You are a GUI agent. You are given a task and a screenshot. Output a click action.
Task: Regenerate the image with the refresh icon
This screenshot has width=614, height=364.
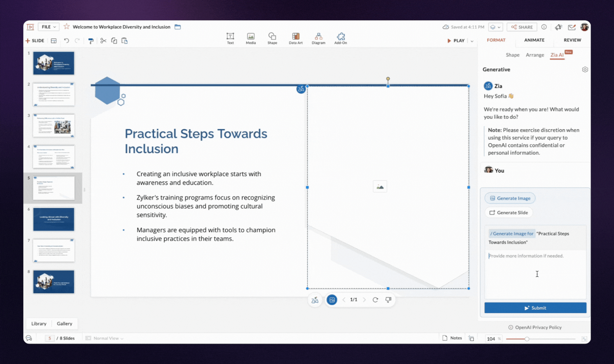(375, 300)
